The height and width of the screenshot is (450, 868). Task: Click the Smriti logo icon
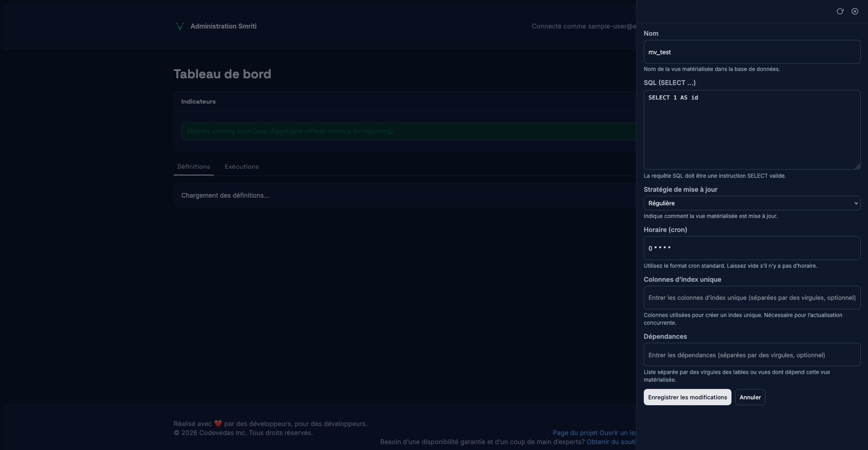click(x=179, y=26)
